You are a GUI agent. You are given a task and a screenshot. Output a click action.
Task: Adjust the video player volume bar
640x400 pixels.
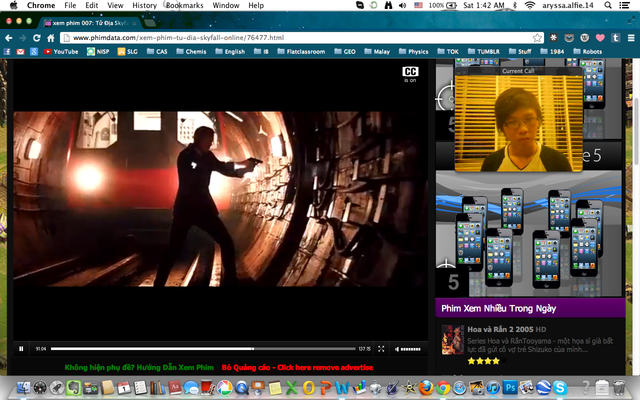(x=411, y=349)
